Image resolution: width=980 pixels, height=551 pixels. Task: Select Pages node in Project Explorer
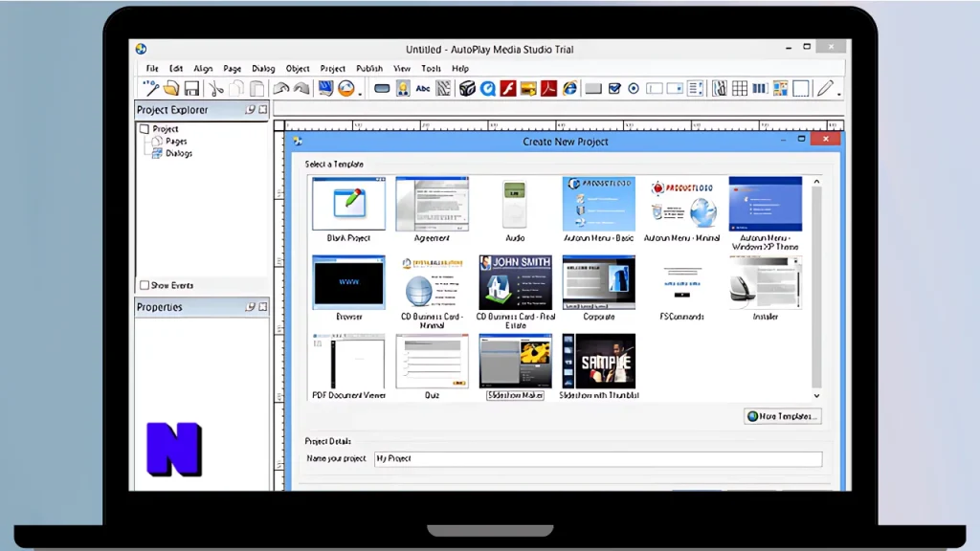[176, 142]
